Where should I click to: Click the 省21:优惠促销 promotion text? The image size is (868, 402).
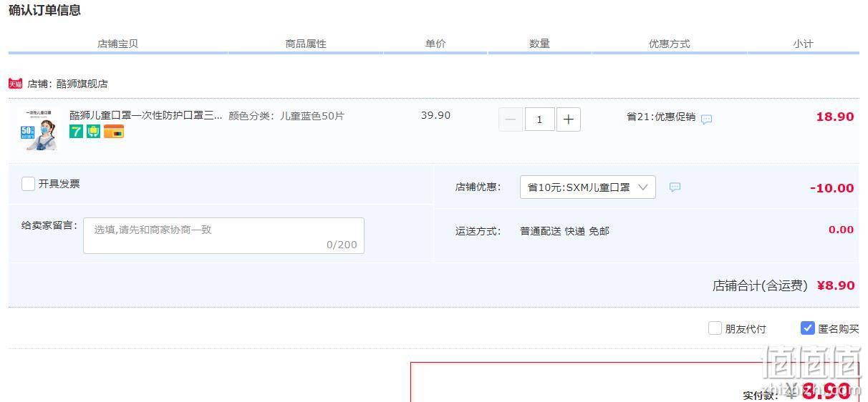point(661,117)
